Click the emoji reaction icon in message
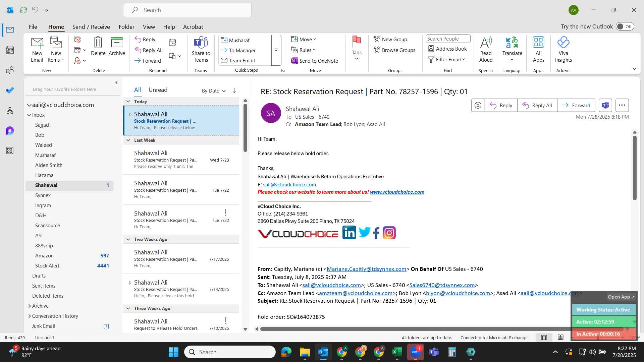Screen dimensions: 644x362 coord(478,105)
